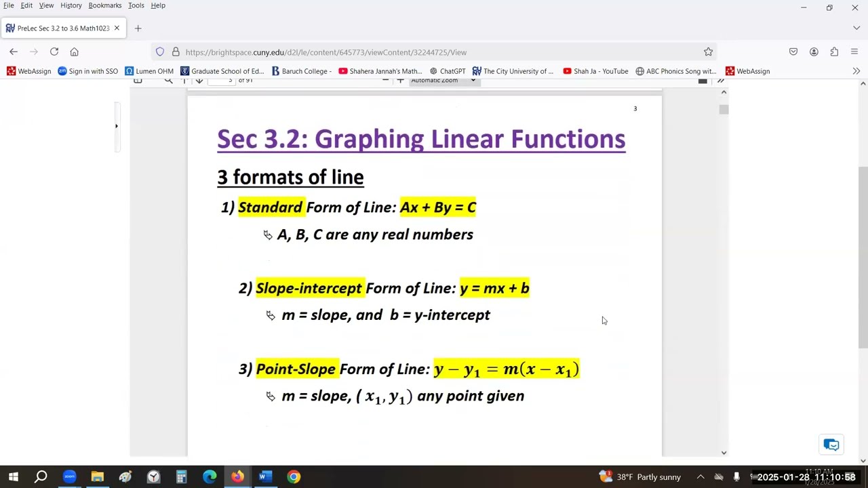Click PDF viewer scroll-down arrow
The image size is (868, 488).
pos(724,452)
